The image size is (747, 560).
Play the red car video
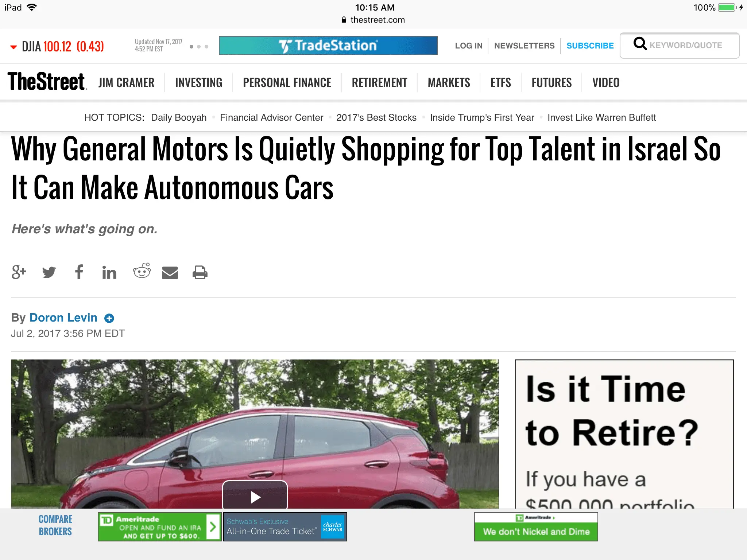point(255,497)
